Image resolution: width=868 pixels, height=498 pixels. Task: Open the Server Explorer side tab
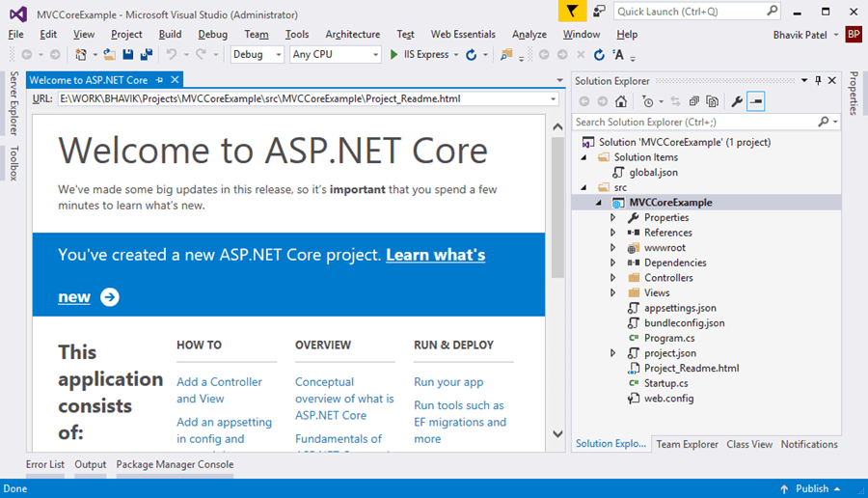point(14,103)
